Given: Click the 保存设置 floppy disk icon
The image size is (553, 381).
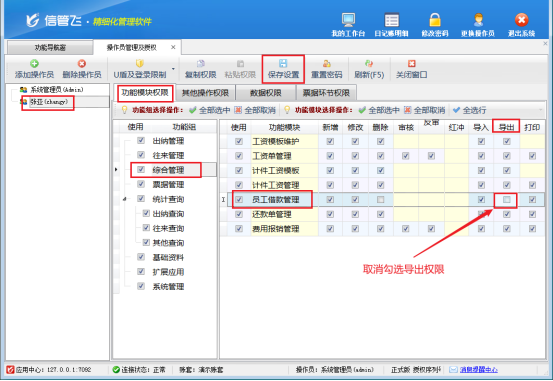Looking at the screenshot, I should click(283, 63).
